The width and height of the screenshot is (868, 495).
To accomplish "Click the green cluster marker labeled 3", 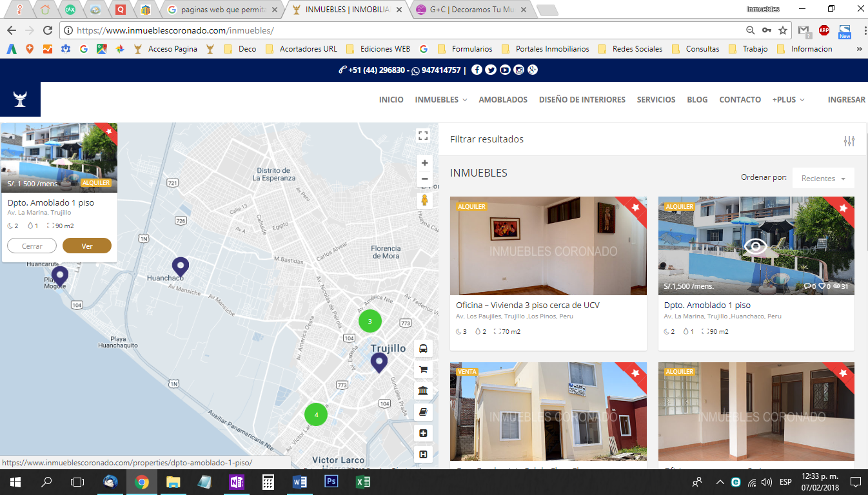I will (370, 321).
